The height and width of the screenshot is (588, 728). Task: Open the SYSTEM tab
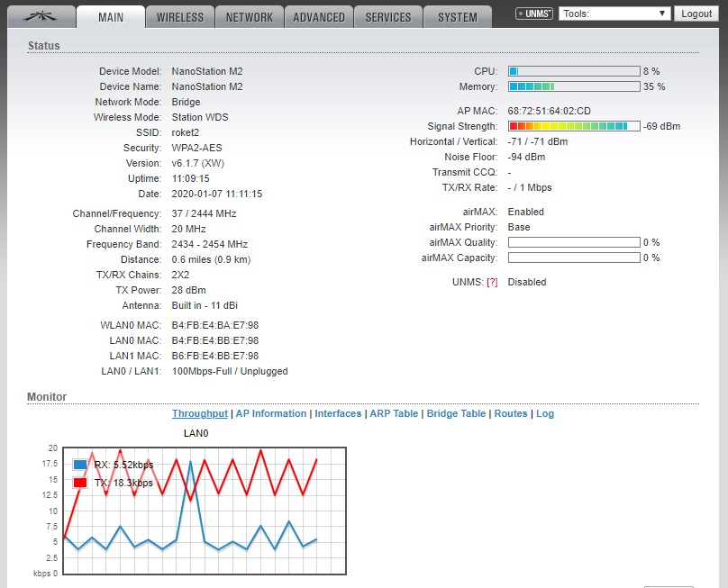[458, 17]
